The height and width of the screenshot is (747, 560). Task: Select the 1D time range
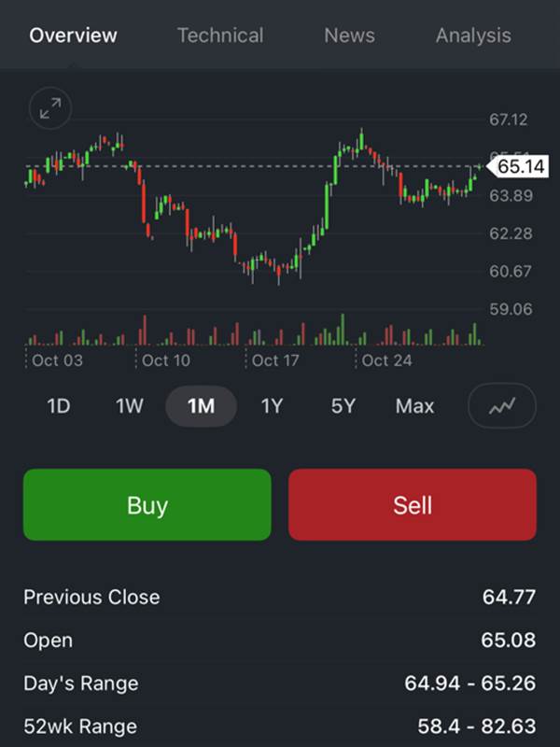[x=59, y=406]
